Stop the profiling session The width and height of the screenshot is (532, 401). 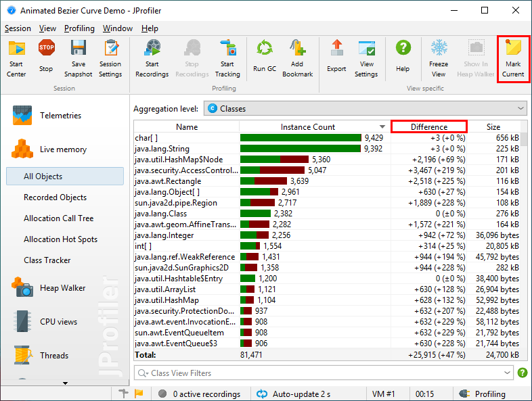[x=46, y=56]
